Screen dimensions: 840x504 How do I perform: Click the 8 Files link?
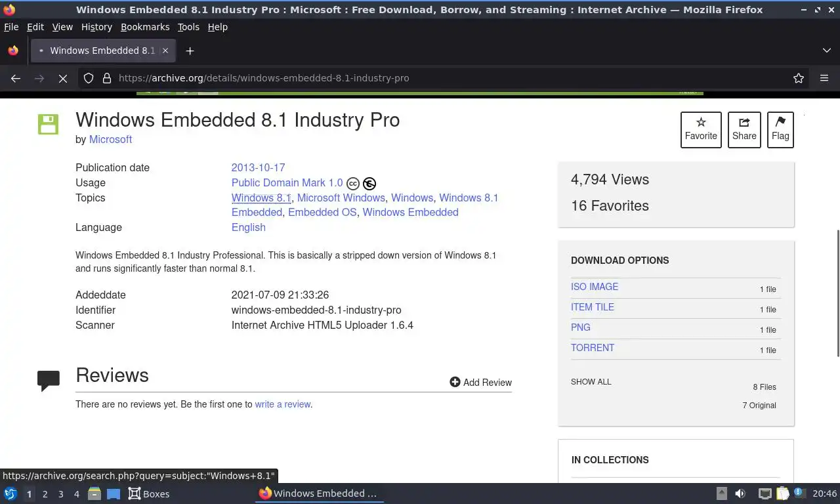pyautogui.click(x=765, y=387)
